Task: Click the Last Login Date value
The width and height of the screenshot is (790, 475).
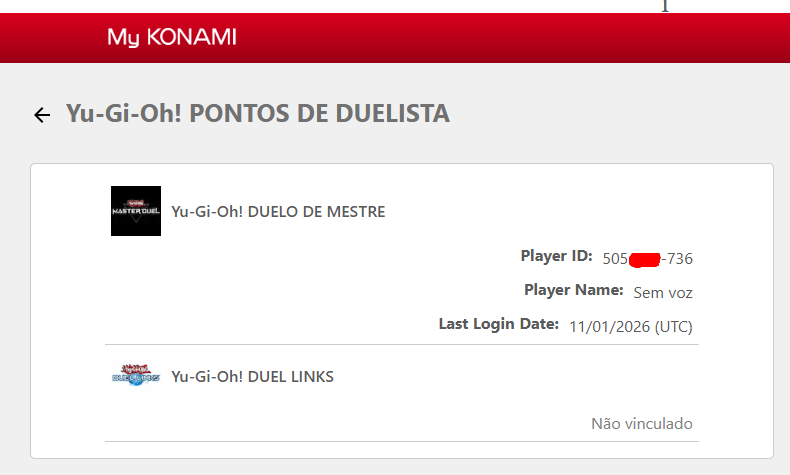Action: (631, 327)
